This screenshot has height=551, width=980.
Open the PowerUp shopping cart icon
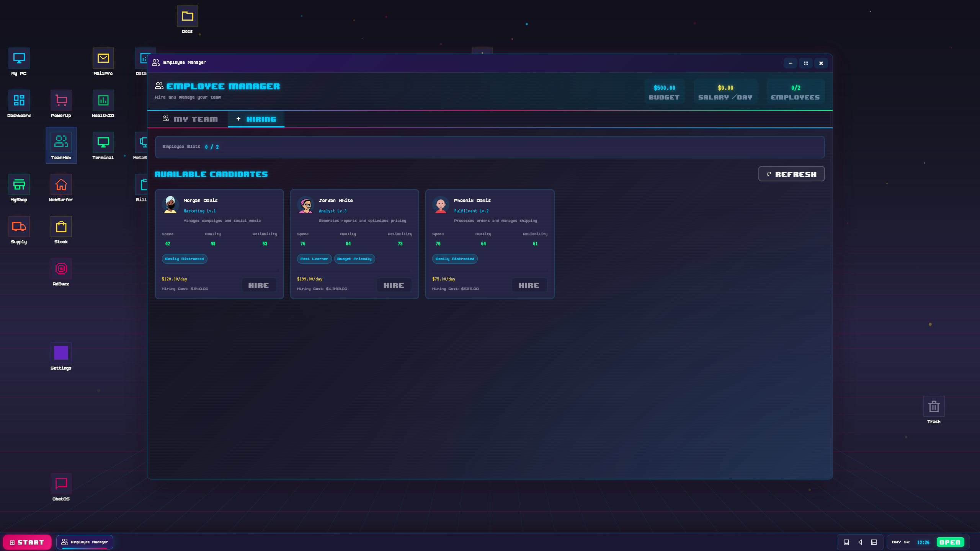pos(61,101)
